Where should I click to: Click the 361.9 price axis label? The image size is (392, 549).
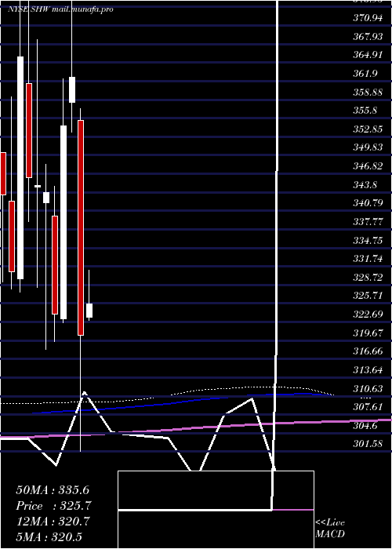(365, 74)
